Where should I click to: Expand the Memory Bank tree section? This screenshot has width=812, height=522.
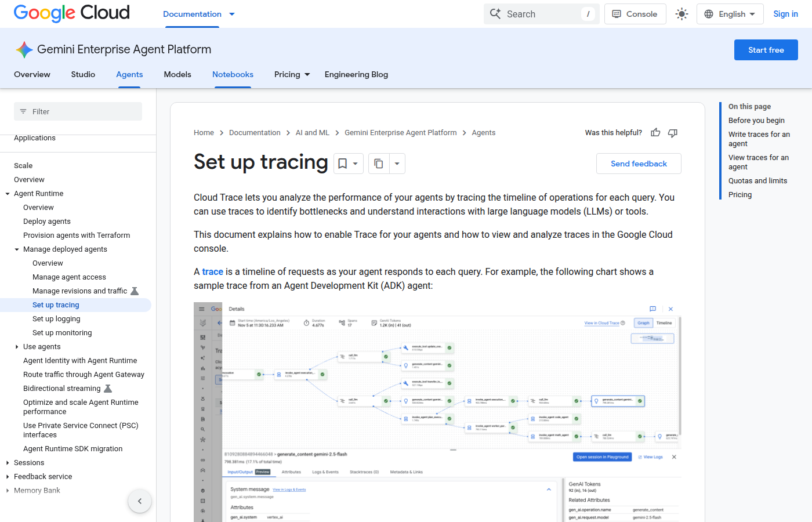coord(8,491)
